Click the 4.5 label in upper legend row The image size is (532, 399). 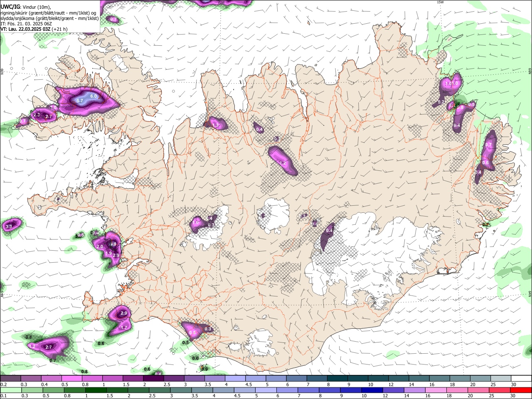click(x=249, y=384)
